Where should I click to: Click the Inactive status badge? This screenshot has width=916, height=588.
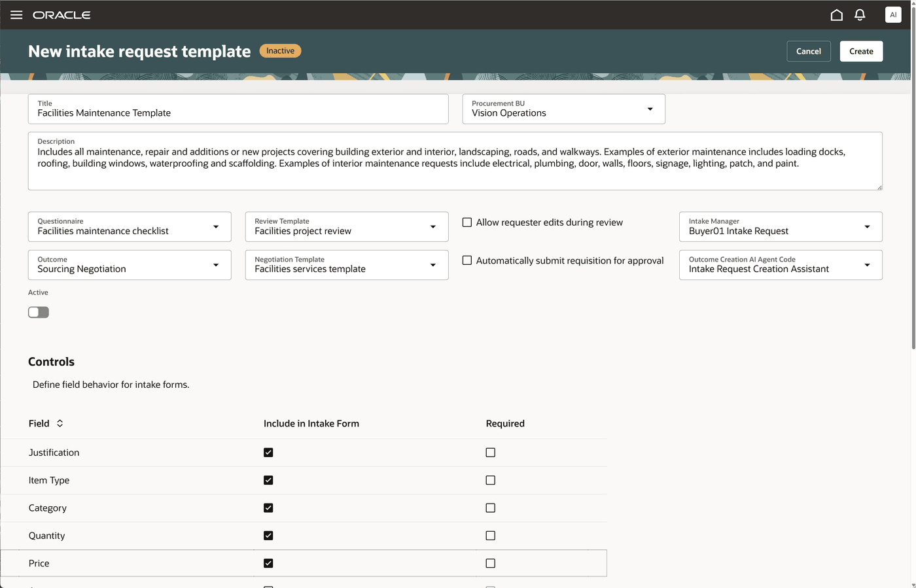tap(280, 50)
